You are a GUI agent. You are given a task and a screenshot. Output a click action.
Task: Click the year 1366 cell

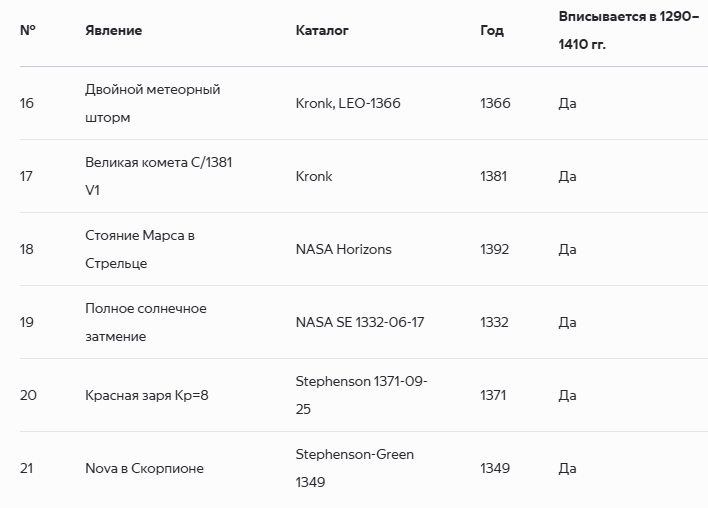pos(495,103)
